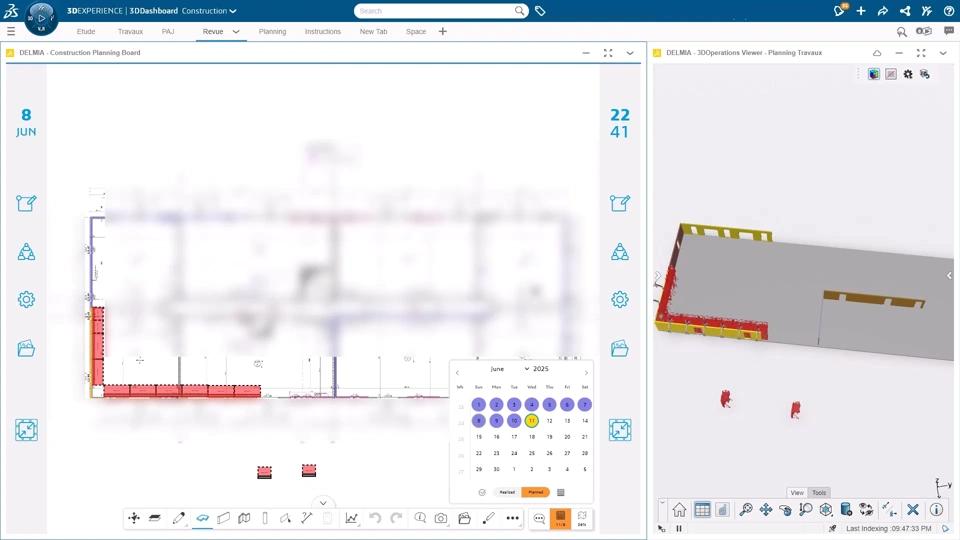Toggle the table grid view in viewer

coord(702,509)
